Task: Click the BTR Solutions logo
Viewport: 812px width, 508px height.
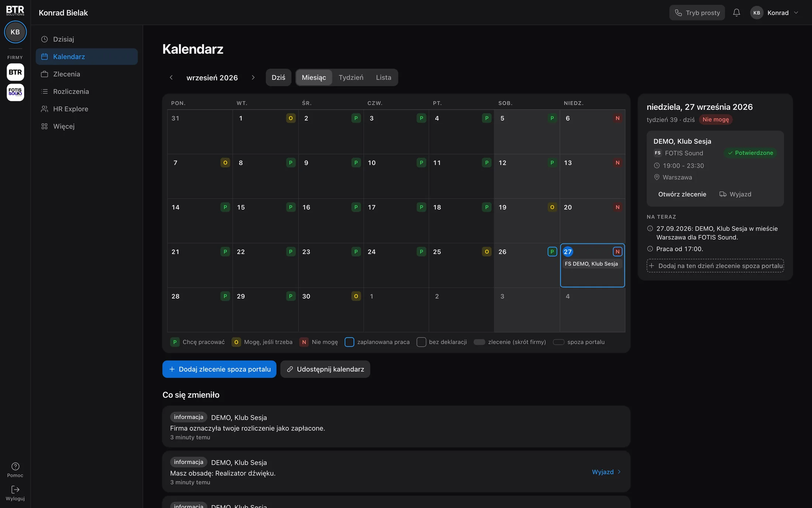Action: tap(15, 10)
